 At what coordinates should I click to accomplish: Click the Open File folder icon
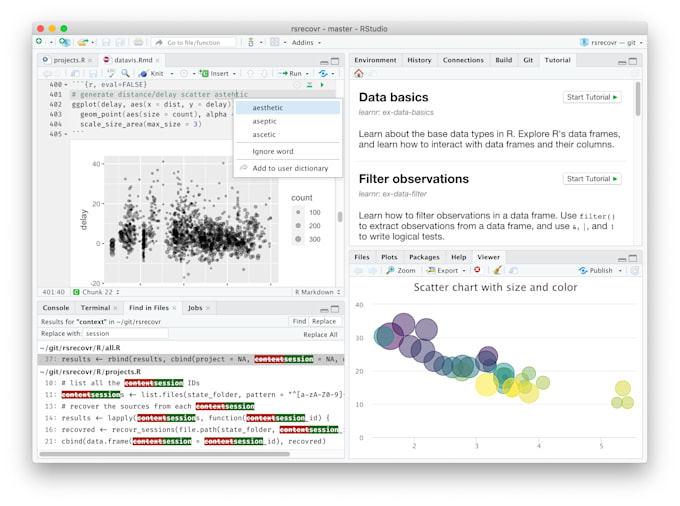(82, 42)
